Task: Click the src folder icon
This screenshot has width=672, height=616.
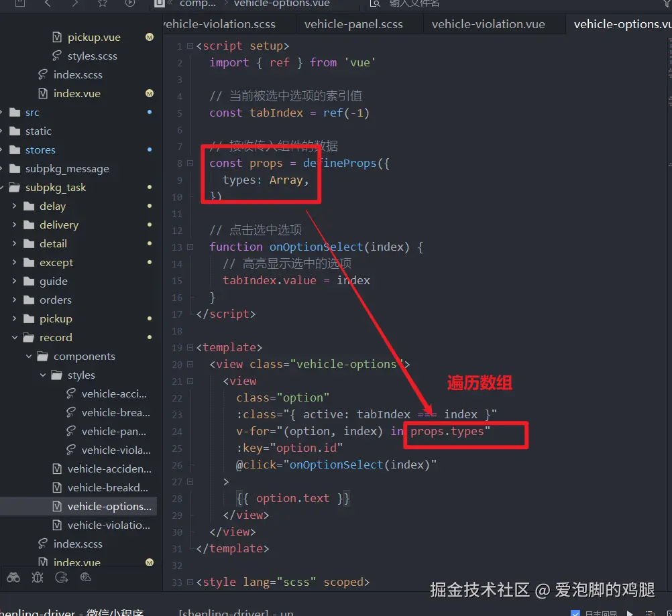Action: (x=15, y=112)
